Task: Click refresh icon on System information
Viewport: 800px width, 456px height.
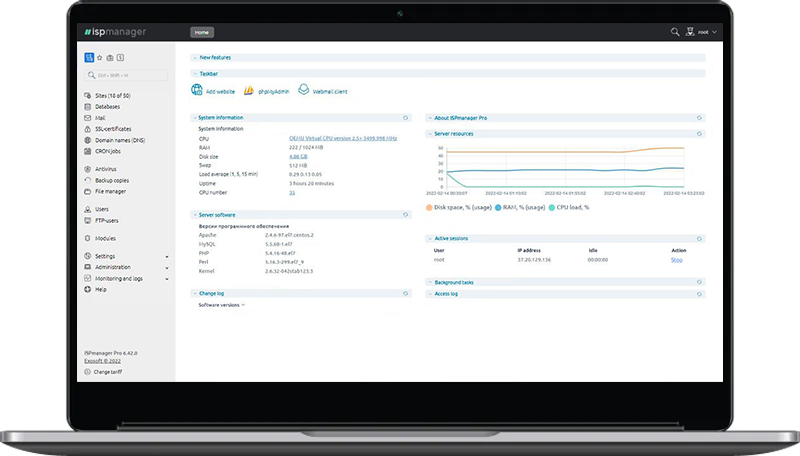Action: [405, 117]
